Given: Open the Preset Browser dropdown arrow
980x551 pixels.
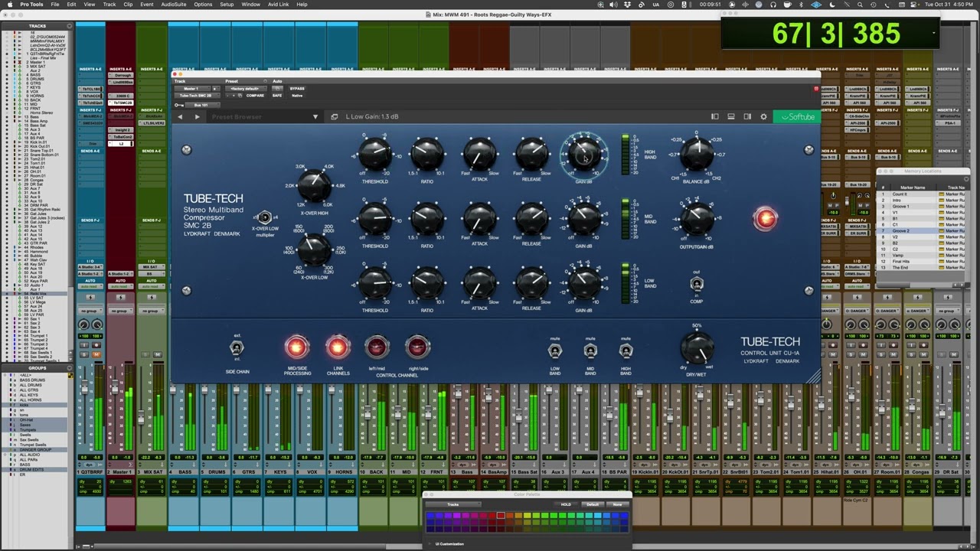Looking at the screenshot, I should [x=315, y=117].
